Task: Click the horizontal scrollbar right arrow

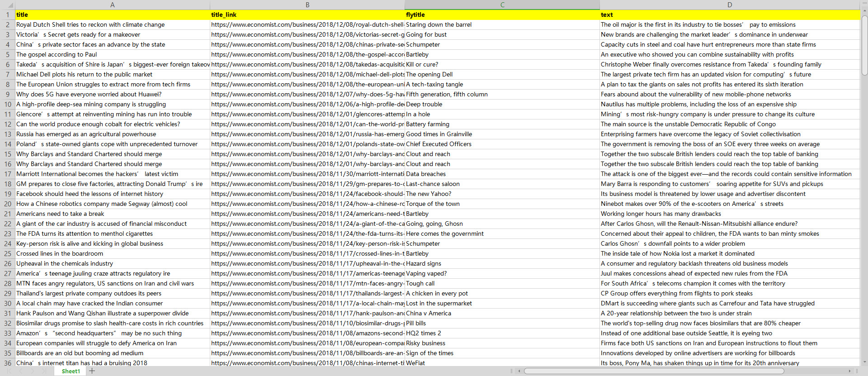Action: pyautogui.click(x=849, y=371)
